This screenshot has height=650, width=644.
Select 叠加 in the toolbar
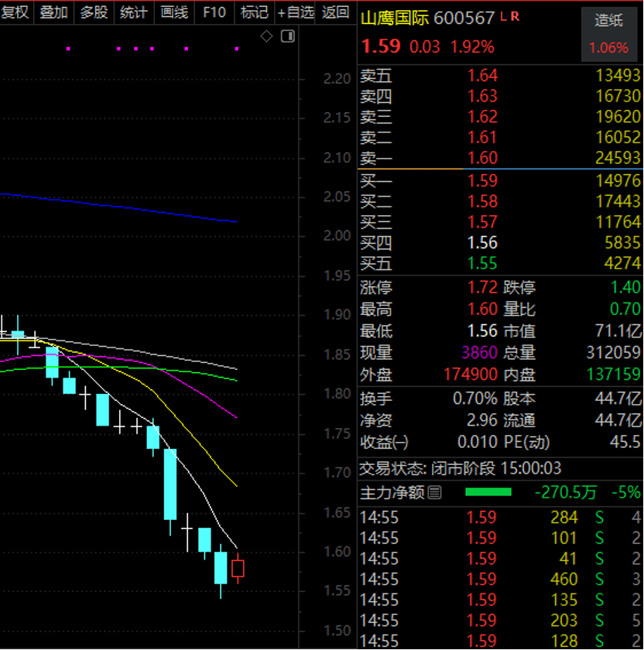coord(54,12)
